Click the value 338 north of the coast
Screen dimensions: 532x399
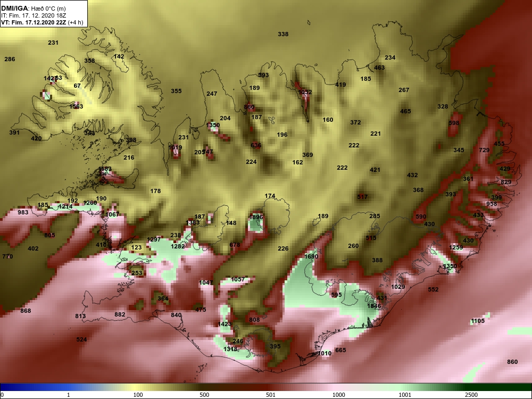point(283,34)
